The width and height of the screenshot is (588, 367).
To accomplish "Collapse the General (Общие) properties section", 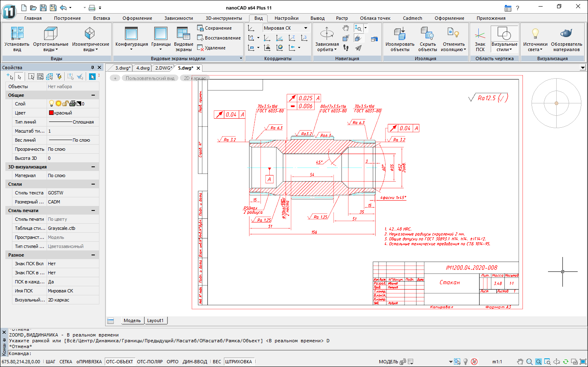I will 93,95.
